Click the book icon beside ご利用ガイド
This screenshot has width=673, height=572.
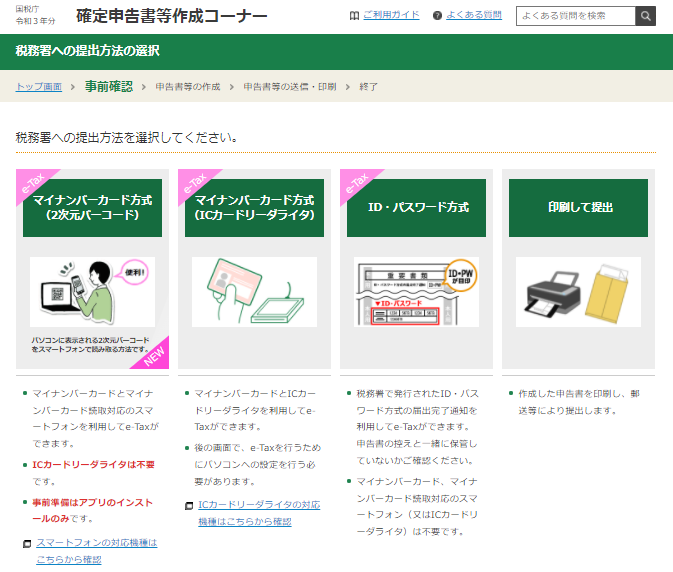(354, 16)
